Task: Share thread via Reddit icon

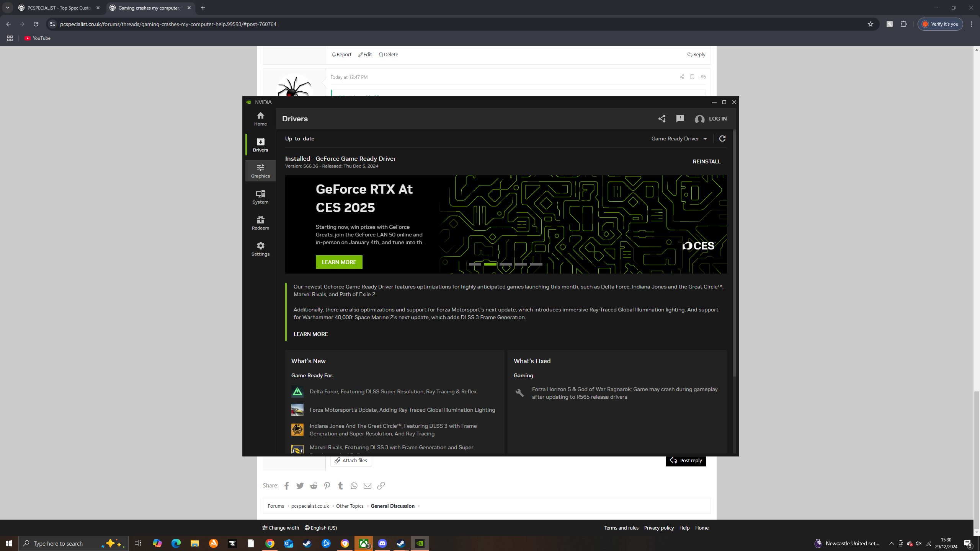Action: click(314, 486)
